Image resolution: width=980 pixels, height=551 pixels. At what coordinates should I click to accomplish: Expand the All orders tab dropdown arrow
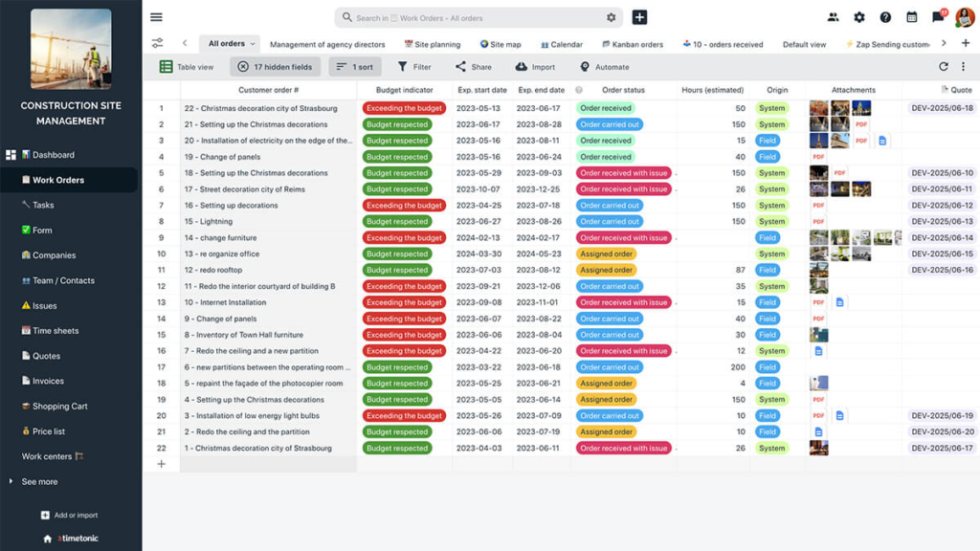[x=253, y=44]
